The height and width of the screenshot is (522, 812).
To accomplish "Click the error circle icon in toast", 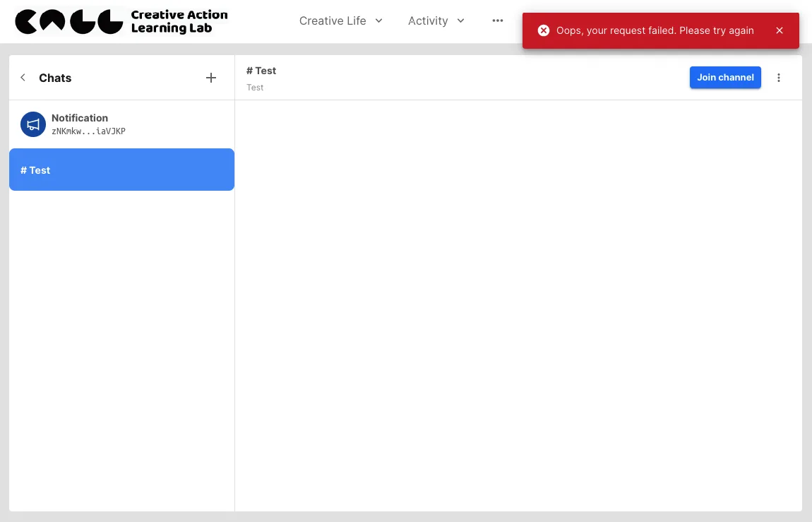I will (543, 30).
